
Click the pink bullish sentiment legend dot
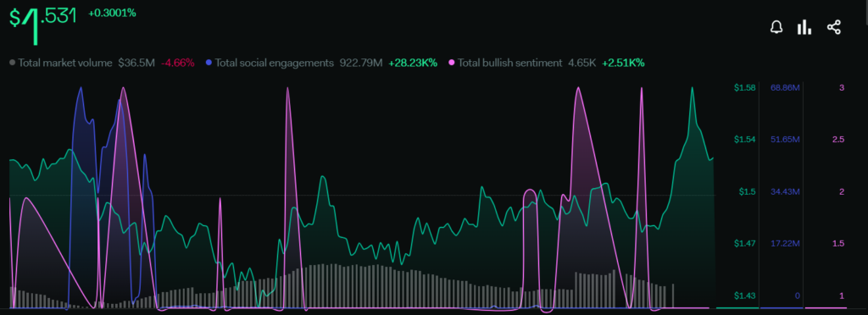point(452,63)
